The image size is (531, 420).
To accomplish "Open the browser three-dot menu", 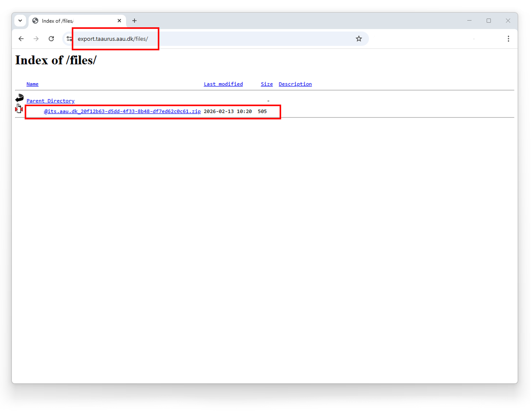I will tap(508, 38).
